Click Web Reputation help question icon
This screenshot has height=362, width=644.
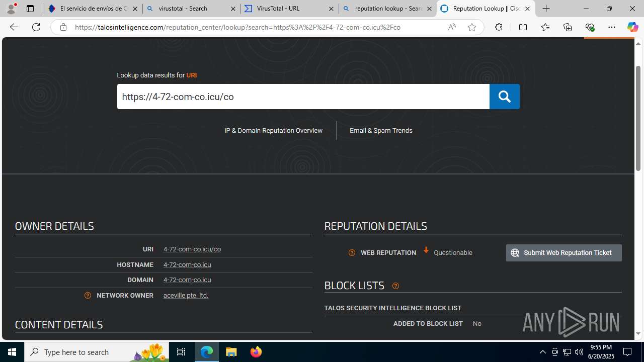(x=352, y=253)
